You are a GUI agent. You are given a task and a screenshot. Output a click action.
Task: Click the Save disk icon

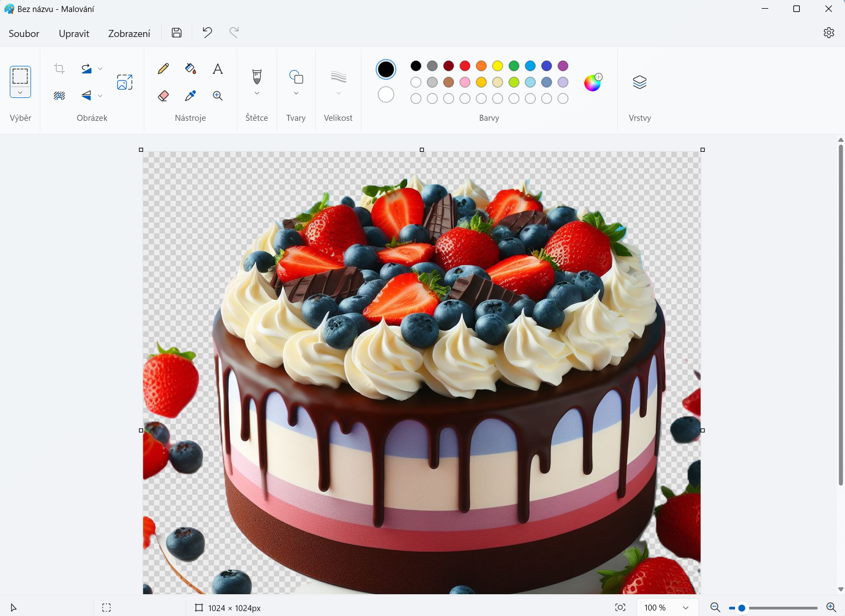176,33
